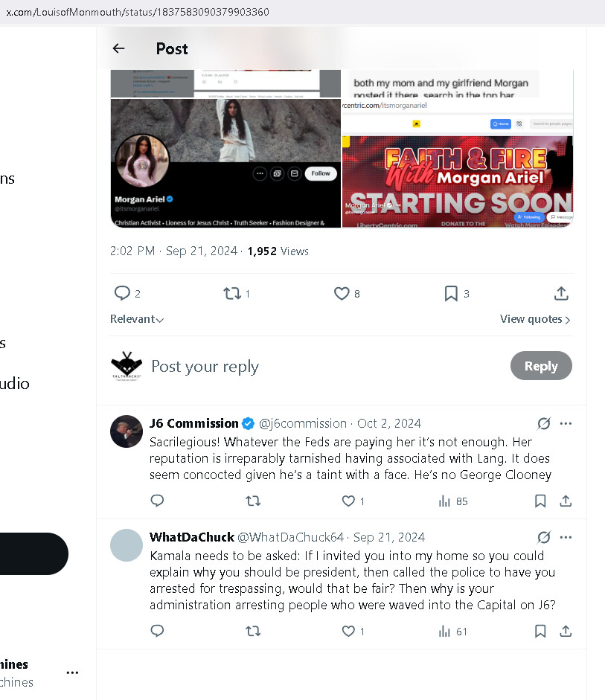This screenshot has height=700, width=605.
Task: Repost the main post
Action: (x=232, y=294)
